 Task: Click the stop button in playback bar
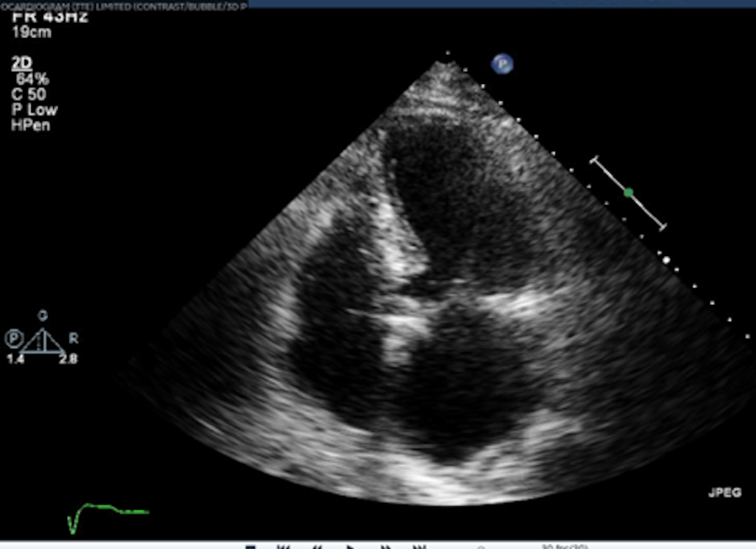point(250,547)
